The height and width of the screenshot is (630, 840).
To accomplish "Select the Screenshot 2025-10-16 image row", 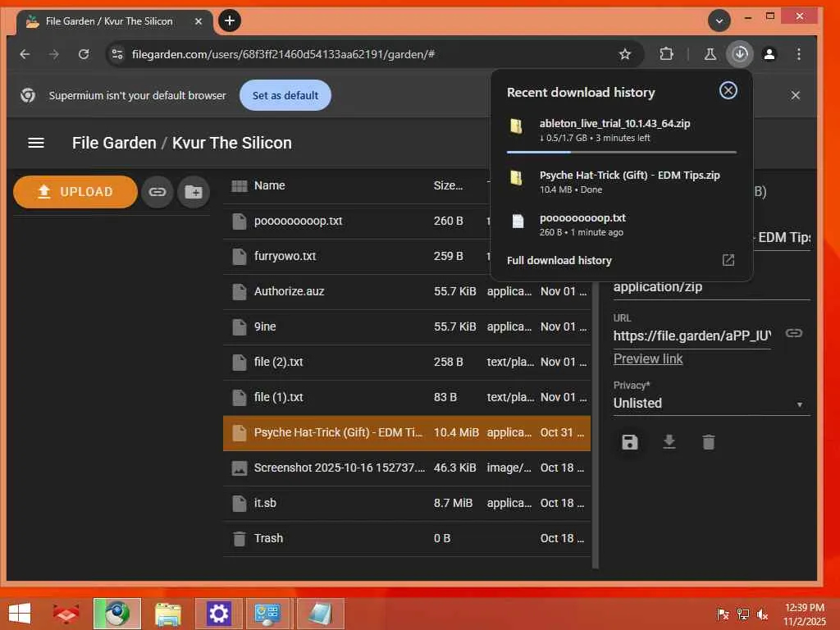I will (407, 468).
